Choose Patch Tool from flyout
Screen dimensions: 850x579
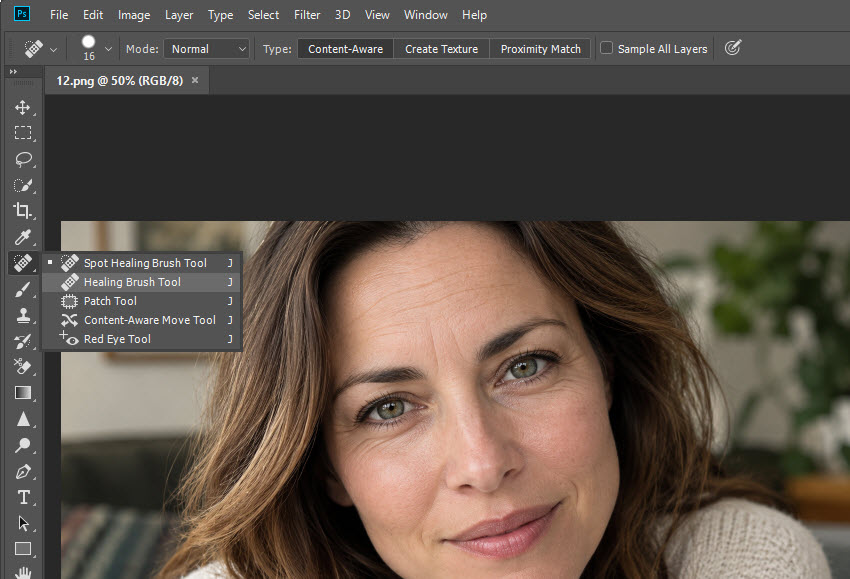141,301
